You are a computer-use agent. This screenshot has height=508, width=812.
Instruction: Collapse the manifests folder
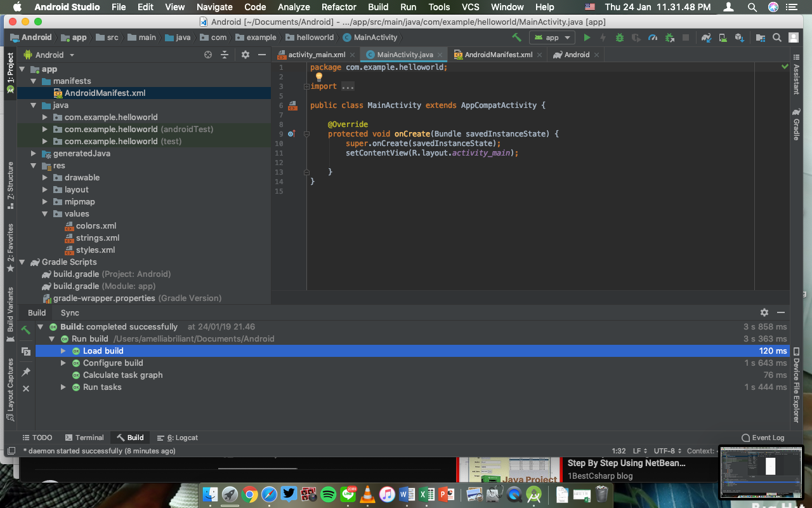34,81
